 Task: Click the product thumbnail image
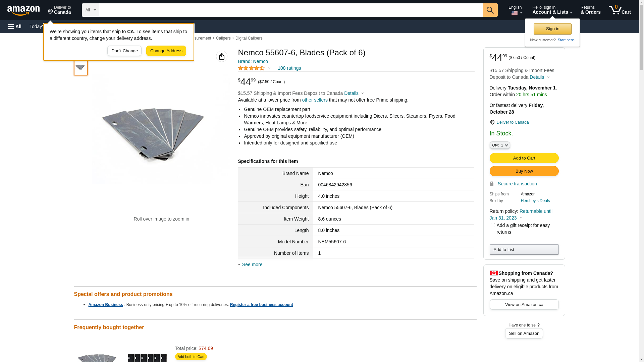click(x=80, y=68)
